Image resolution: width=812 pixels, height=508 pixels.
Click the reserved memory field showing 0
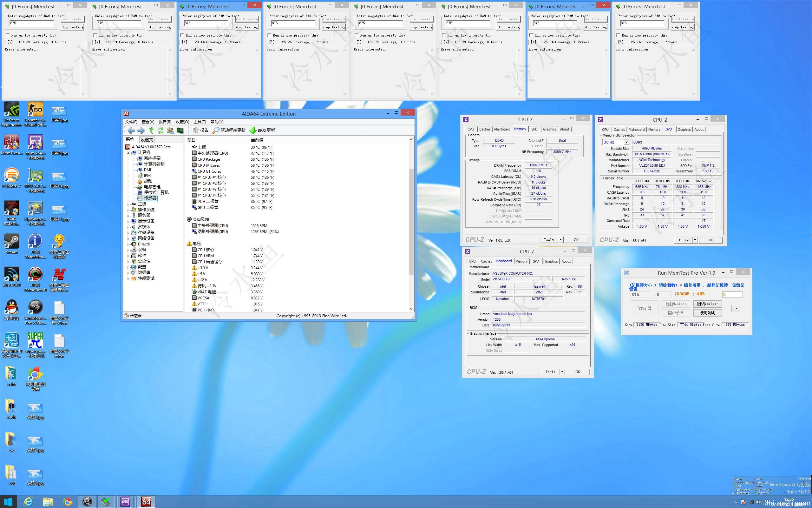click(x=732, y=295)
